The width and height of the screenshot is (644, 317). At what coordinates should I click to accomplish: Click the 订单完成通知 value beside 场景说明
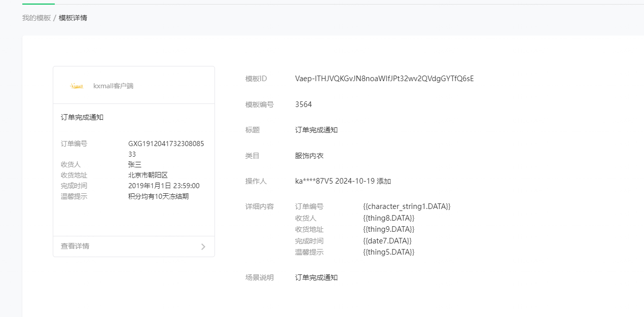[x=316, y=277]
